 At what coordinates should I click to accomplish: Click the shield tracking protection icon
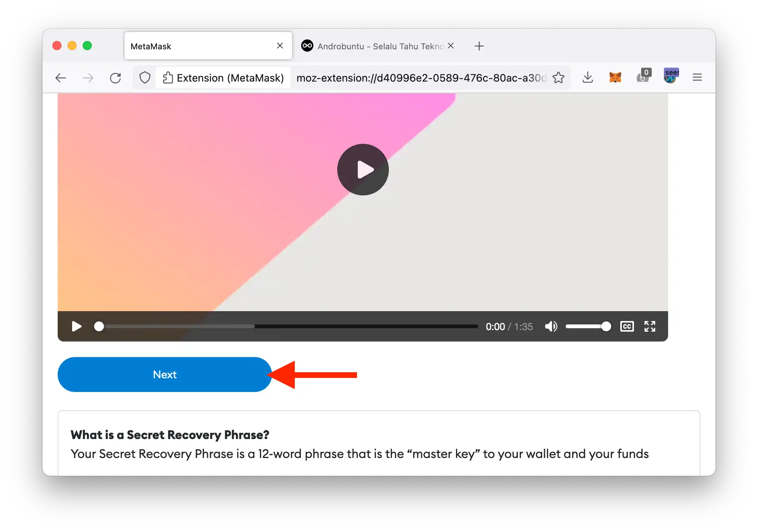click(x=145, y=77)
